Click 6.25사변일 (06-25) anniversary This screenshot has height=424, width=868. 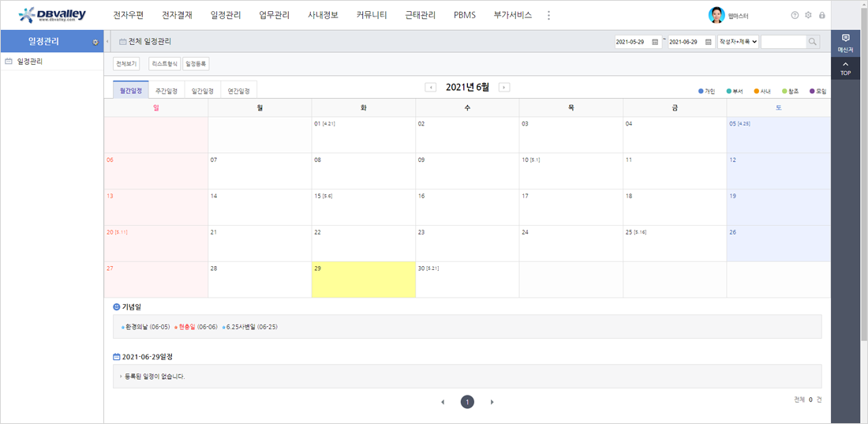[251, 326]
